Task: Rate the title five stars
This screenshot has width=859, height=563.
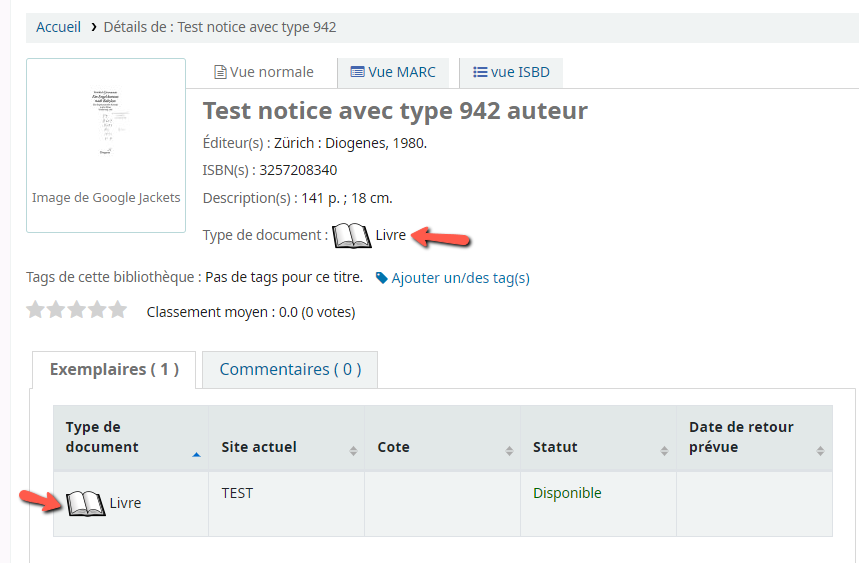Action: (118, 310)
